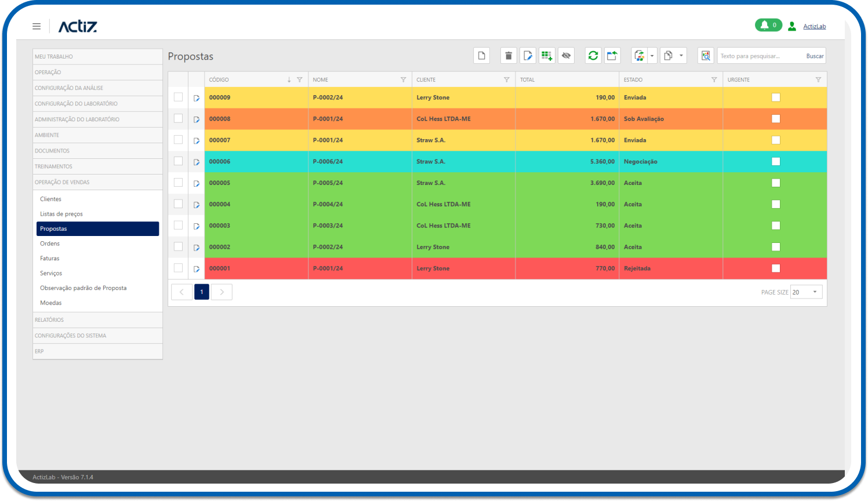Open the Estado column filter
Viewport: 868px width, 501px height.
tap(714, 80)
